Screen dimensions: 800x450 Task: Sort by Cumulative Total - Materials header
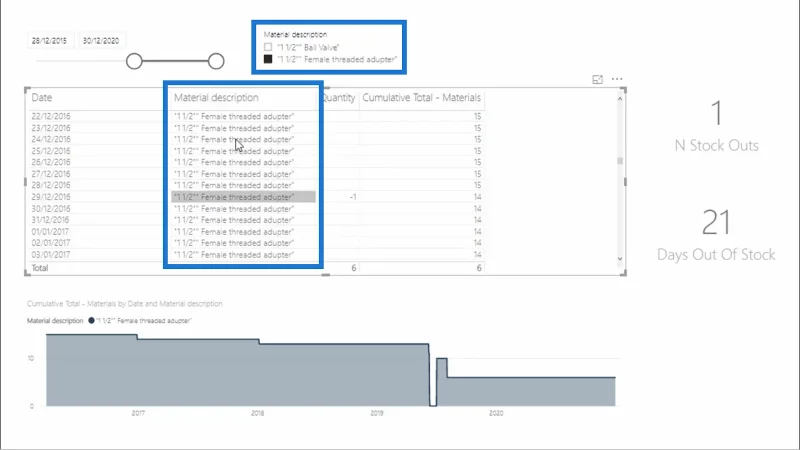pos(421,97)
